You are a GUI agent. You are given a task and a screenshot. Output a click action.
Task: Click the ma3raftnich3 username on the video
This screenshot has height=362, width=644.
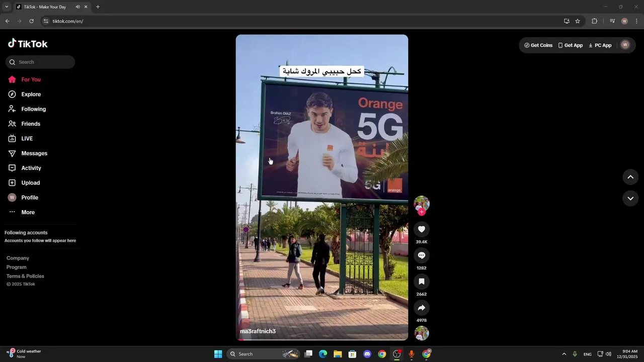(x=258, y=331)
